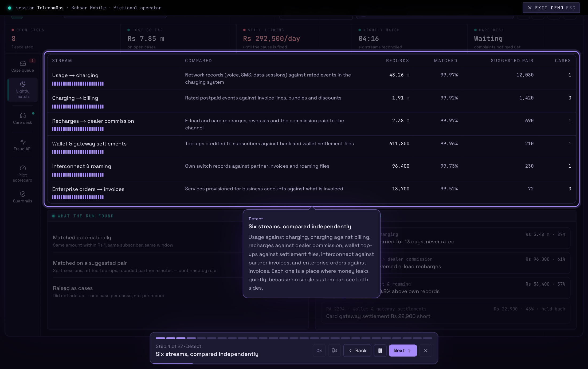Click the Still Leaking Rs 292,500/day figure
The height and width of the screenshot is (369, 588).
point(271,39)
